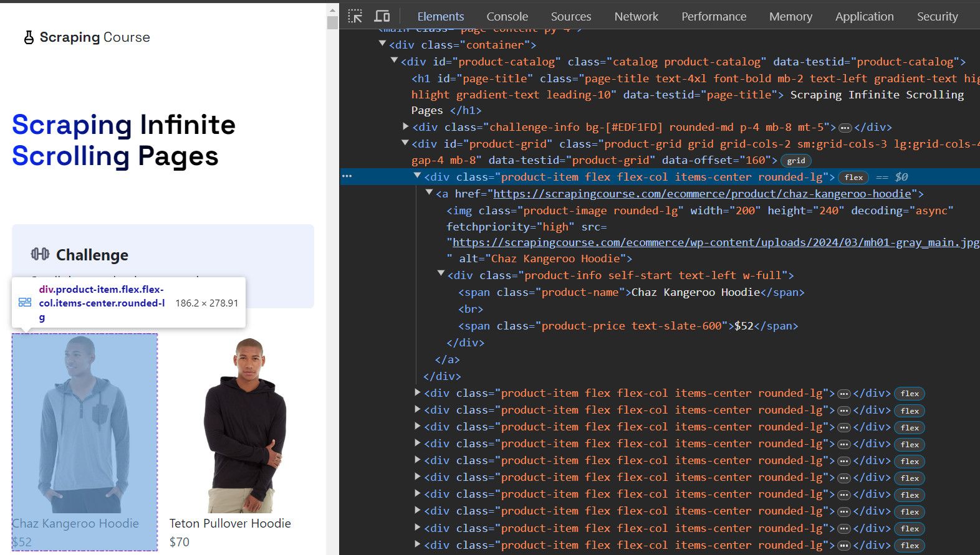Open the Performance tab
Screen dimensions: 980x555
pyautogui.click(x=714, y=17)
